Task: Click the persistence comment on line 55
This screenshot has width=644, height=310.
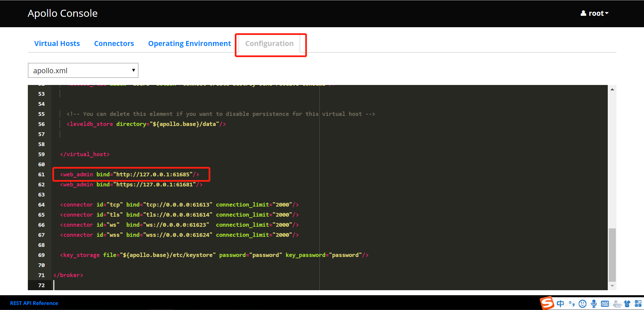Action: pos(221,114)
